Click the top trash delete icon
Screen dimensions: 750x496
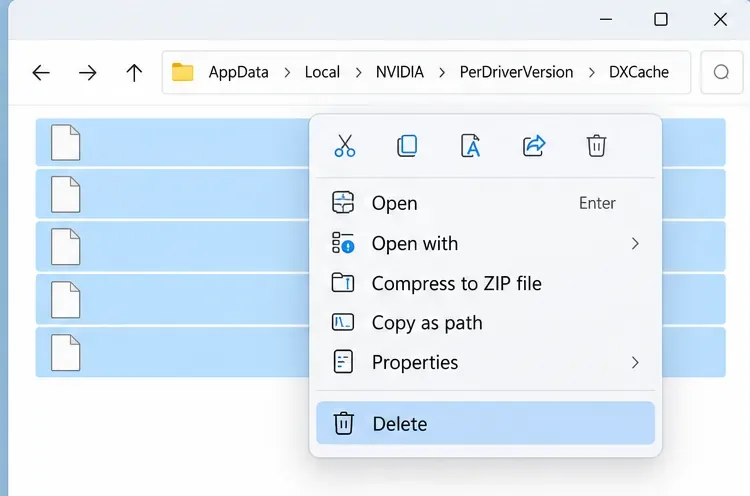596,146
